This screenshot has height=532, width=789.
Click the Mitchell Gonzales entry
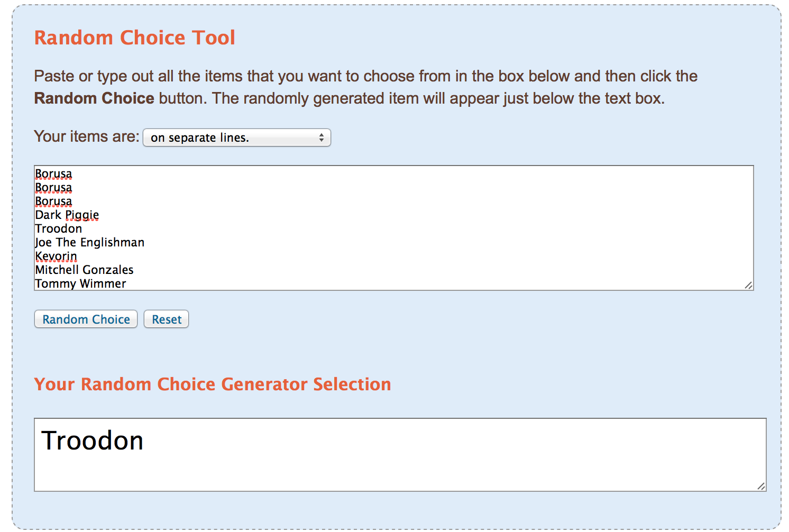[x=85, y=270]
